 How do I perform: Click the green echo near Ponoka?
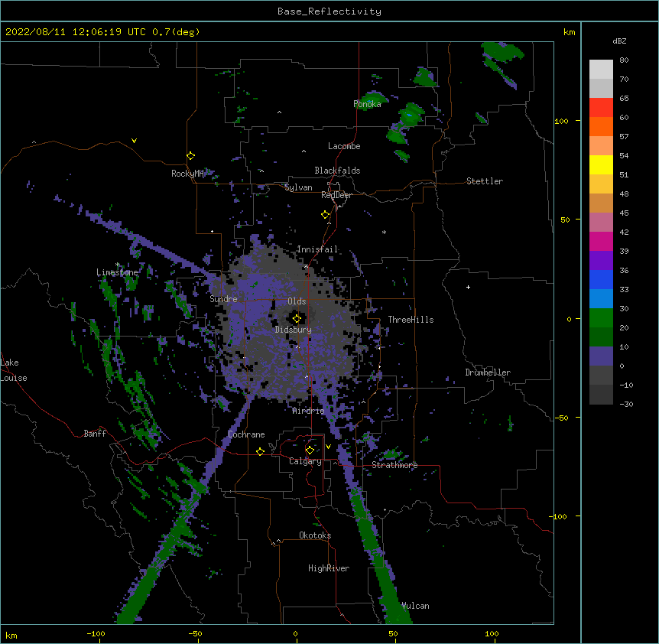(x=372, y=99)
